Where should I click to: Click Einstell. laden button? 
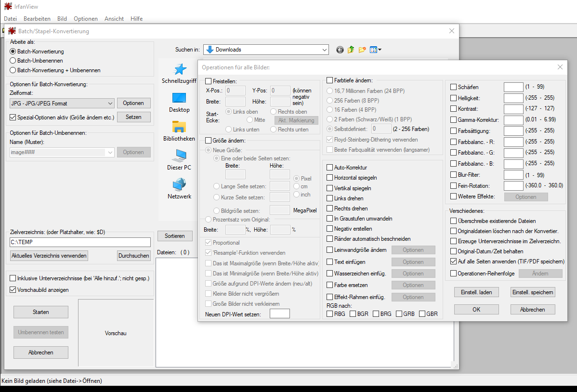(x=476, y=292)
